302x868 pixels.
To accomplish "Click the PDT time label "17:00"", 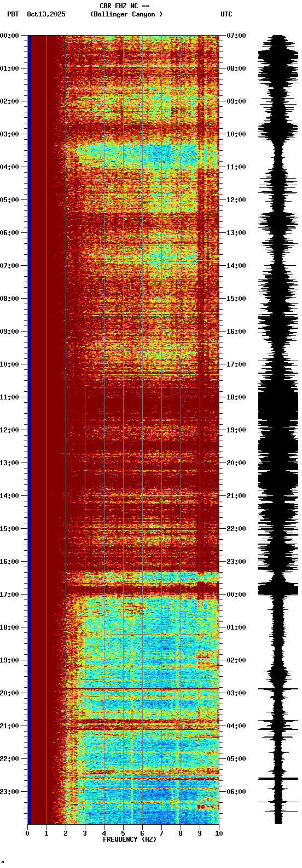I will pyautogui.click(x=9, y=595).
